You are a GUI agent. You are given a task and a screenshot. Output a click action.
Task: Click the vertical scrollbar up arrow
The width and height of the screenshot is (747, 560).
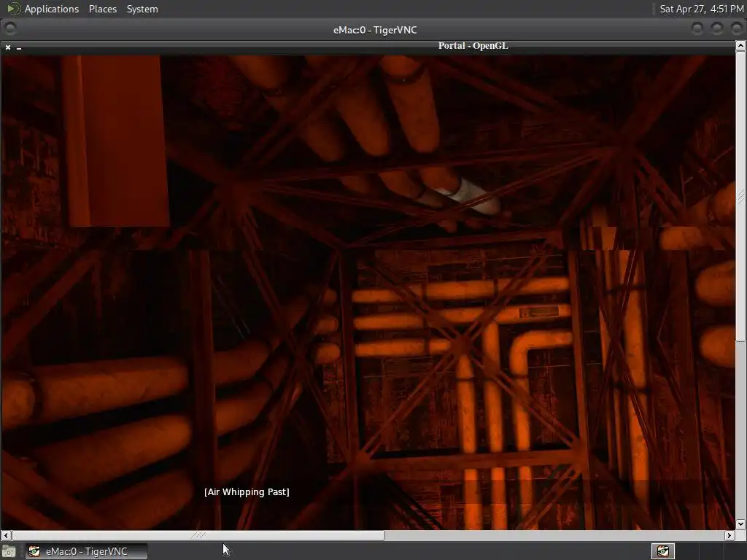[x=740, y=46]
